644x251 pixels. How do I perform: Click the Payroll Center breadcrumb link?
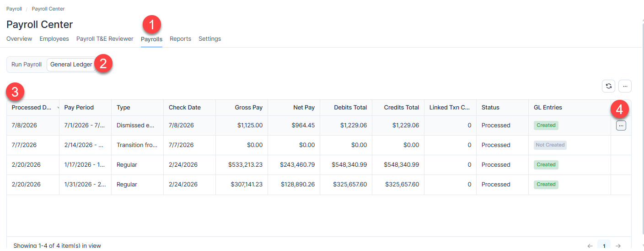(48, 9)
